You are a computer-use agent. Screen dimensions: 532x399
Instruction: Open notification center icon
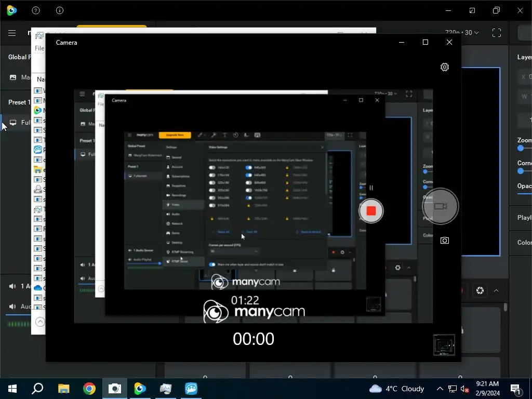tap(516, 389)
